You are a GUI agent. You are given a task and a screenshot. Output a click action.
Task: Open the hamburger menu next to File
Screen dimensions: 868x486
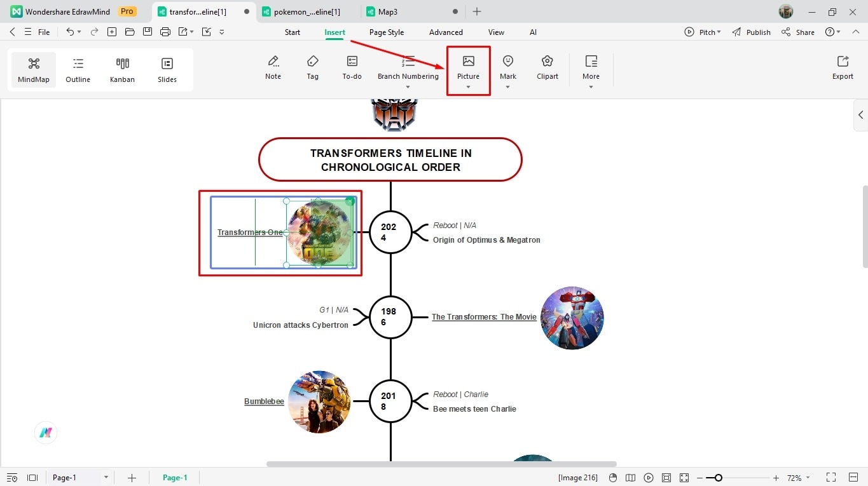point(28,32)
